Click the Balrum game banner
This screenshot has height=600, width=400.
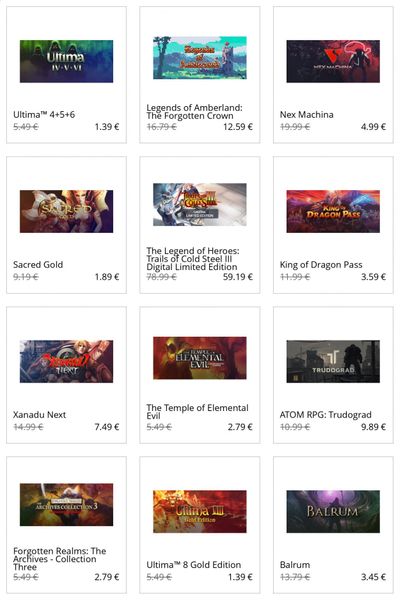click(x=333, y=511)
